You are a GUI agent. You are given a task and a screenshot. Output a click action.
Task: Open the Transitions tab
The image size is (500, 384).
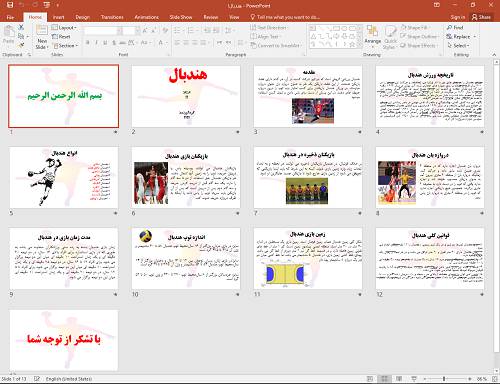tap(112, 17)
